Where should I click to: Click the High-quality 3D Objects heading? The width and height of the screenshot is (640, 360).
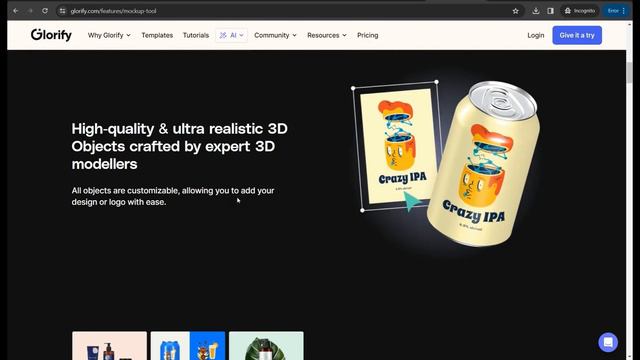coord(180,146)
